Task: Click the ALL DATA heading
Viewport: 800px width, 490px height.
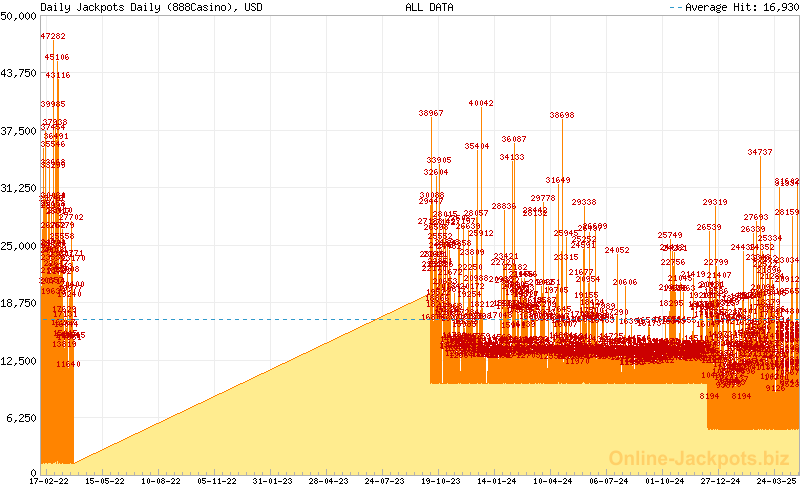Action: (x=429, y=7)
